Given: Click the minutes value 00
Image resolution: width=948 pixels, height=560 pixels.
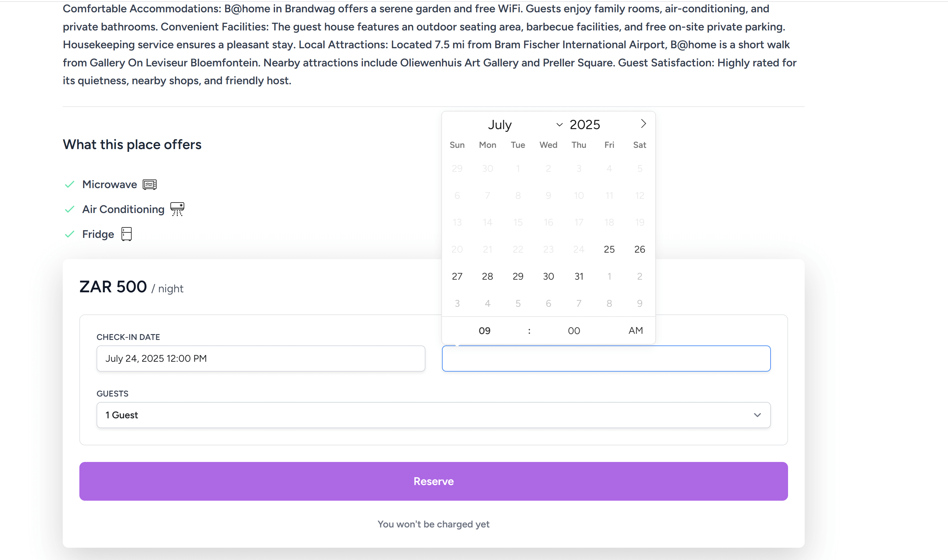Looking at the screenshot, I should tap(574, 331).
